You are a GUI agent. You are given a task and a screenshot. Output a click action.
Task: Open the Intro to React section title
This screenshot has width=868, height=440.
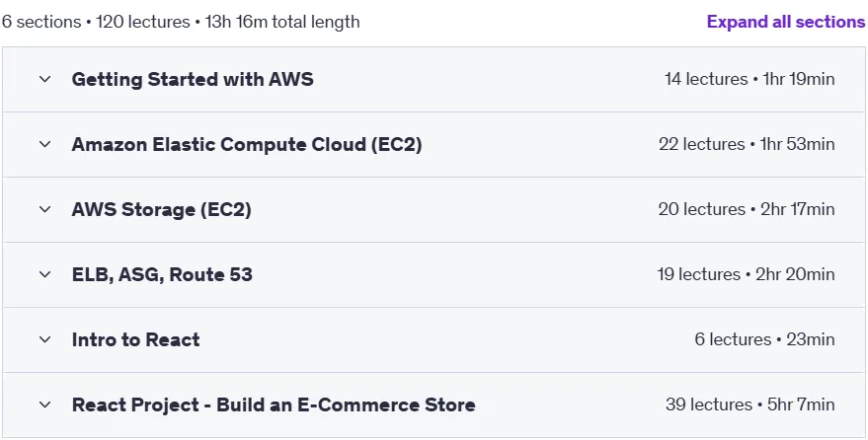pos(135,340)
